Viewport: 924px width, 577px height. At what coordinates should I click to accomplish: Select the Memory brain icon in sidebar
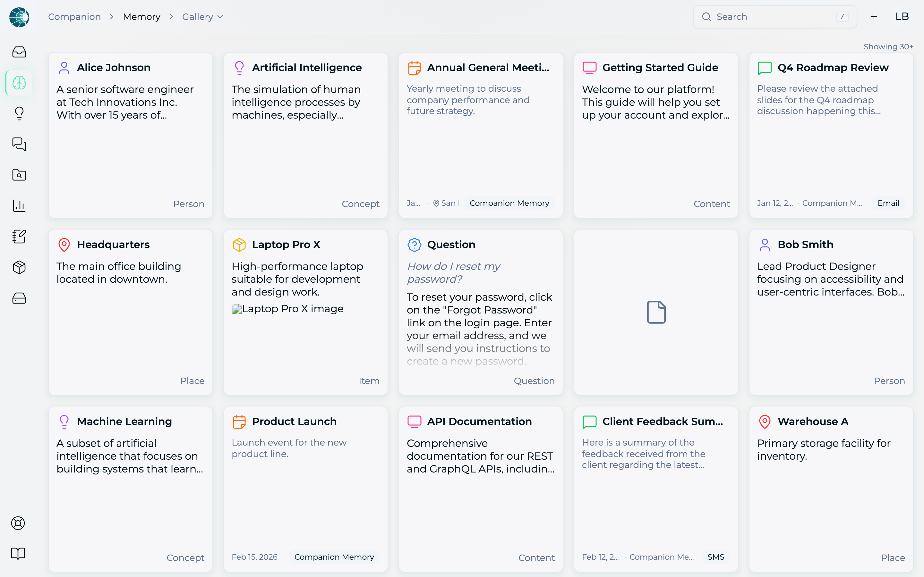click(19, 82)
